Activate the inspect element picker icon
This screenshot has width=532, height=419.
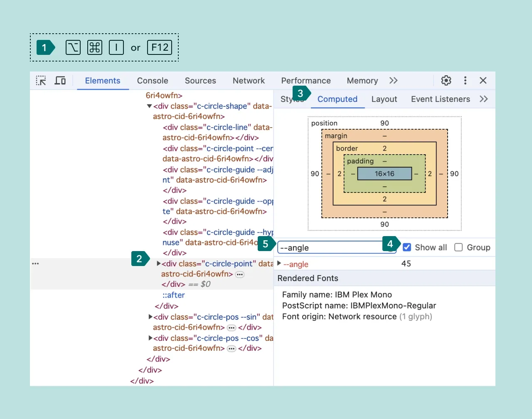click(41, 81)
